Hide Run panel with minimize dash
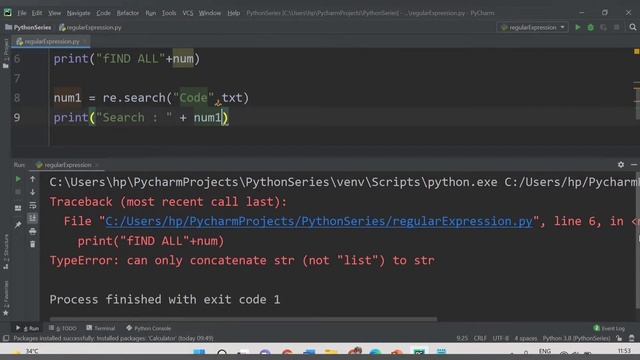This screenshot has height=360, width=640. 634,164
